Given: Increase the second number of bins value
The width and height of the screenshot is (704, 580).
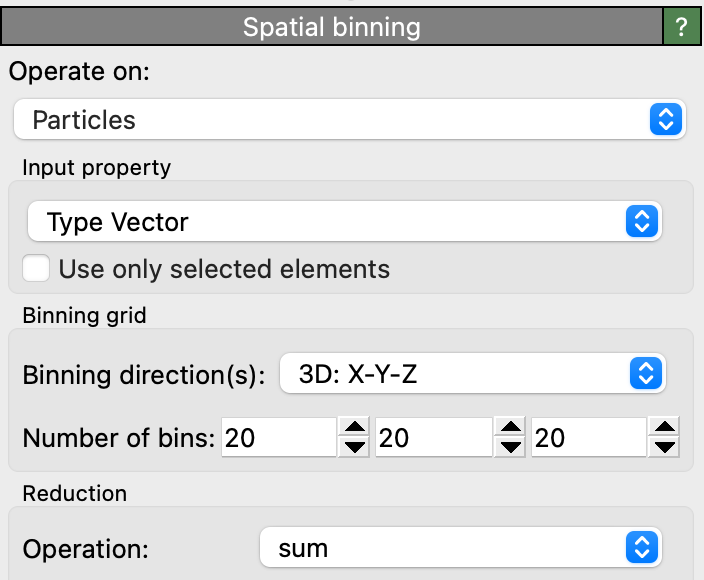Looking at the screenshot, I should click(x=510, y=426).
